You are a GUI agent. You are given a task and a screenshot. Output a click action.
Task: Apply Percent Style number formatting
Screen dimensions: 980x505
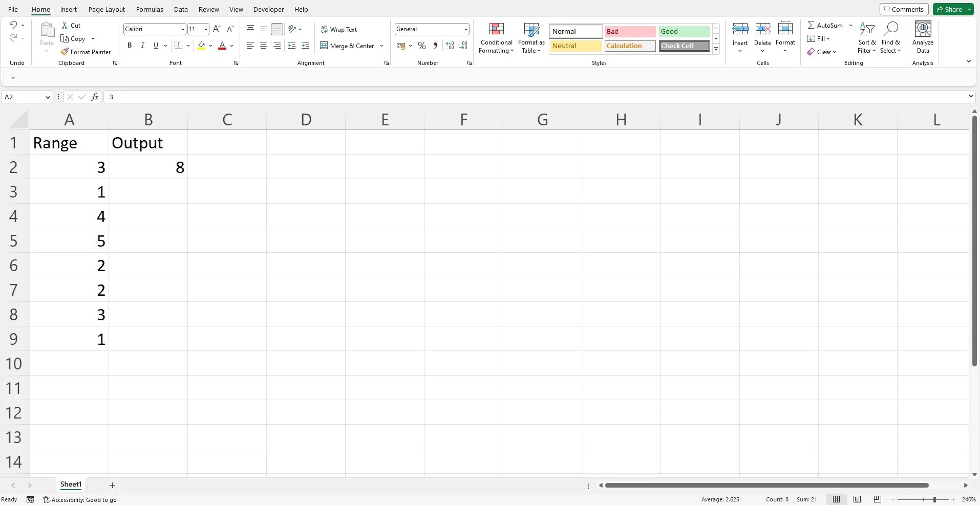tap(421, 46)
